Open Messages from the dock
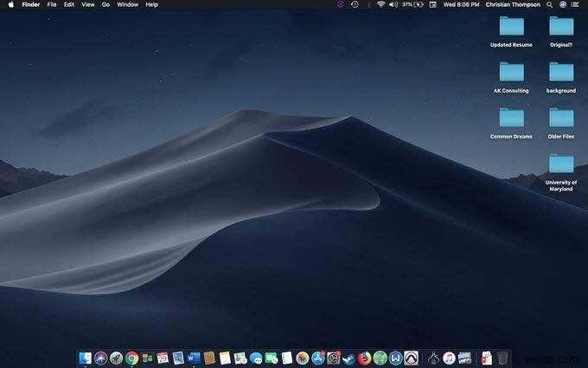The height and width of the screenshot is (368, 588). click(256, 358)
